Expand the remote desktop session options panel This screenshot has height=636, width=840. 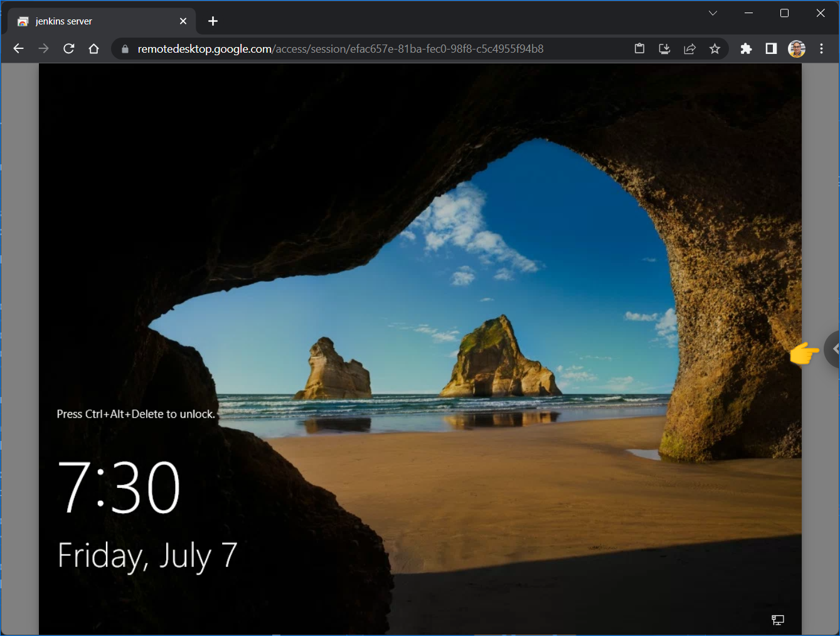pyautogui.click(x=834, y=349)
